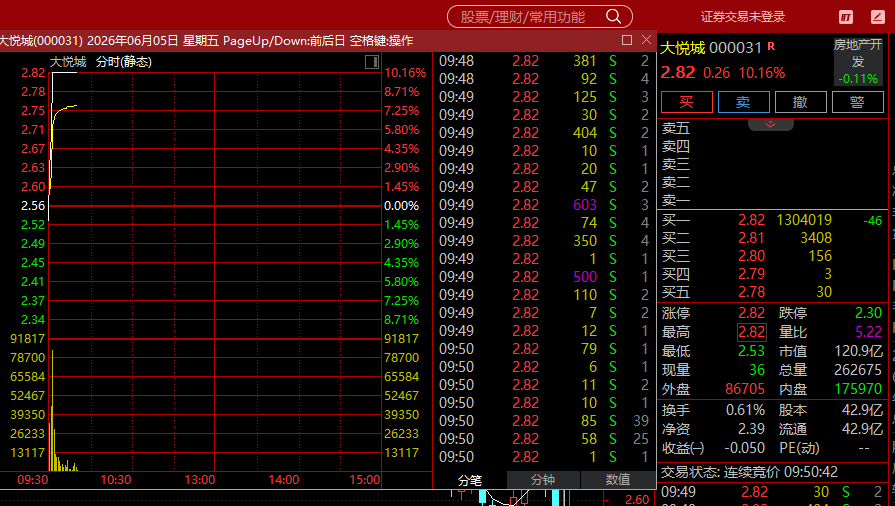Click the 09:48 tick with volume 381
Viewport: 895px width, 506px height.
544,61
